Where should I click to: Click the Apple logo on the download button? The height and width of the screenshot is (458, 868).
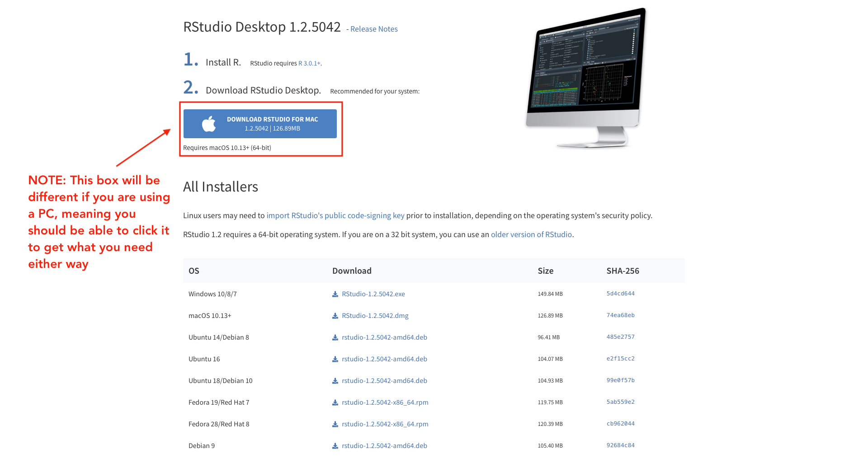(x=209, y=124)
